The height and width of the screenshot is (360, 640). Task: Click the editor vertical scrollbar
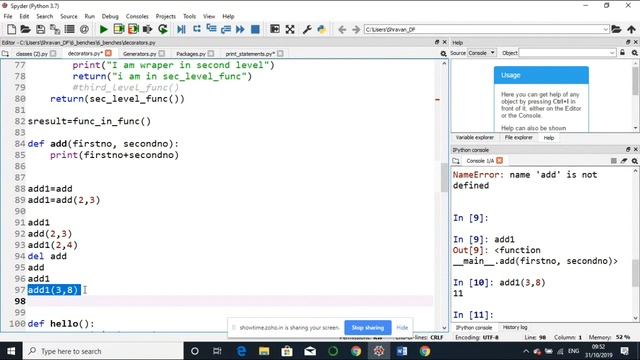(444, 178)
